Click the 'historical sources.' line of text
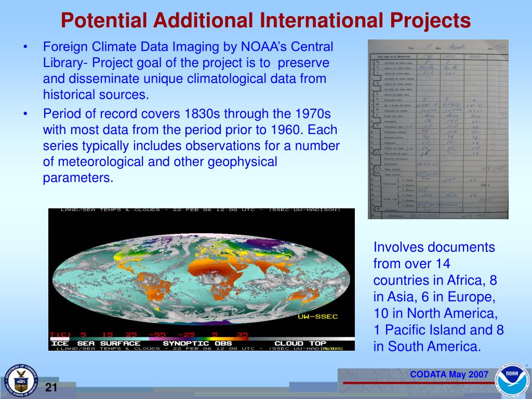Viewport: 532px width, 399px height. coord(96,95)
